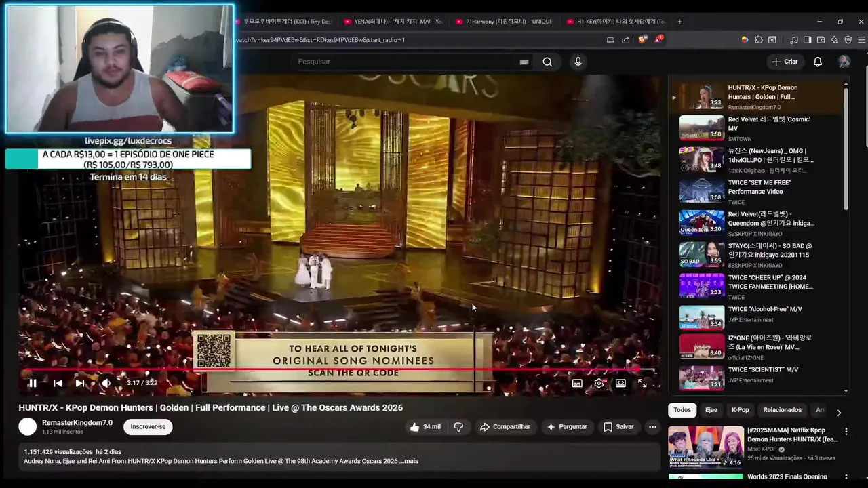Select the Ejae filter chip
Viewport: 868px width, 488px height.
click(x=711, y=410)
